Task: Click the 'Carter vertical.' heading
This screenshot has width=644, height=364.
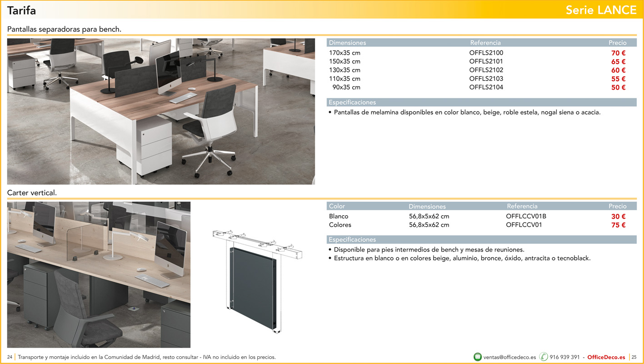Action: click(32, 193)
